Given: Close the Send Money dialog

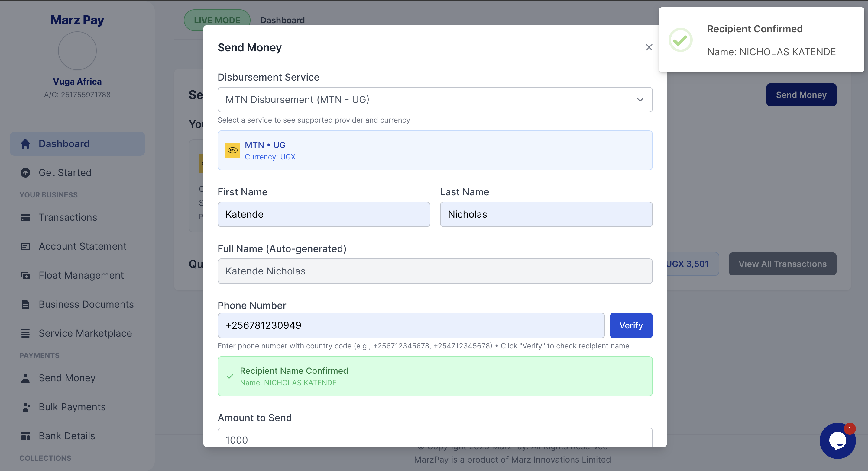Looking at the screenshot, I should click(649, 47).
